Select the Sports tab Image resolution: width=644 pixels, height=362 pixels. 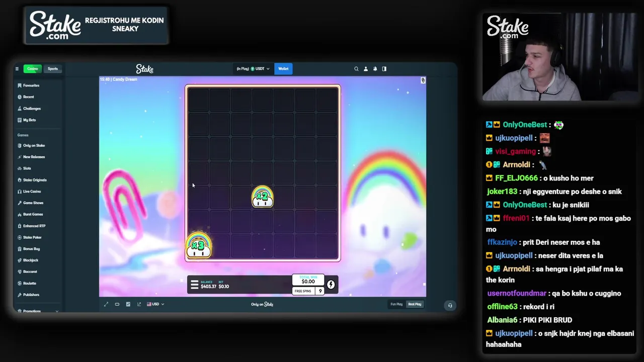coord(53,69)
